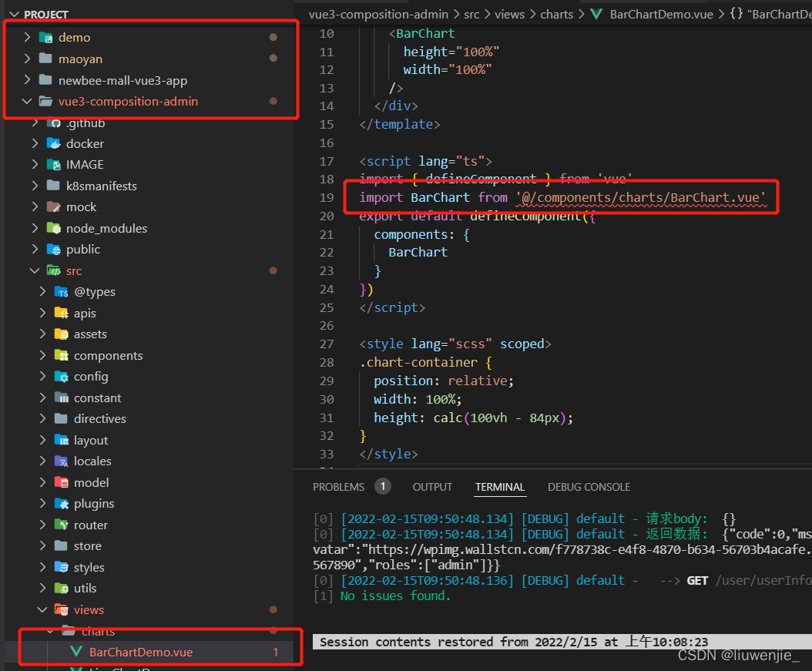Viewport: 812px width, 671px height.
Task: Select the directives folder row
Action: [x=150, y=419]
